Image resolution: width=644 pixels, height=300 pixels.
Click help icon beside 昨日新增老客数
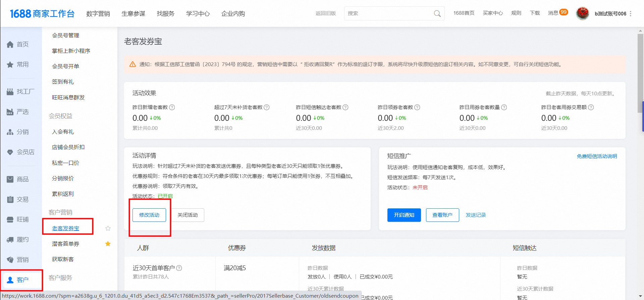point(172,107)
